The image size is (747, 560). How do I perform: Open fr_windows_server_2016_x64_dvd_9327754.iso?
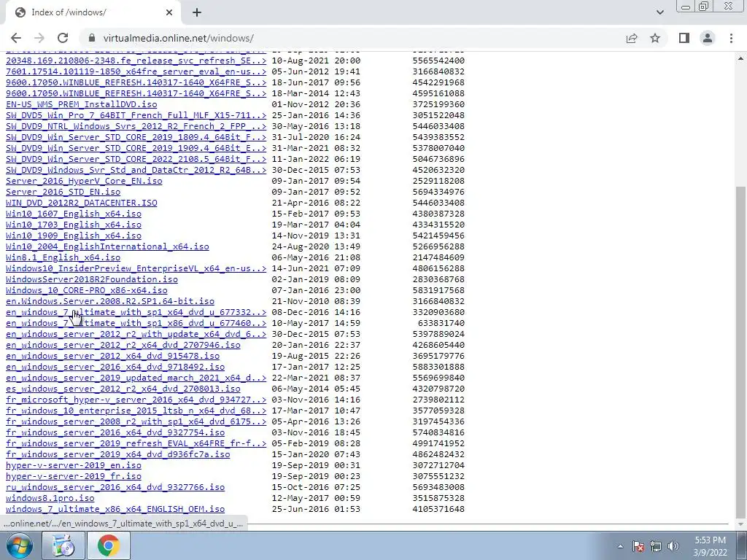click(x=115, y=433)
